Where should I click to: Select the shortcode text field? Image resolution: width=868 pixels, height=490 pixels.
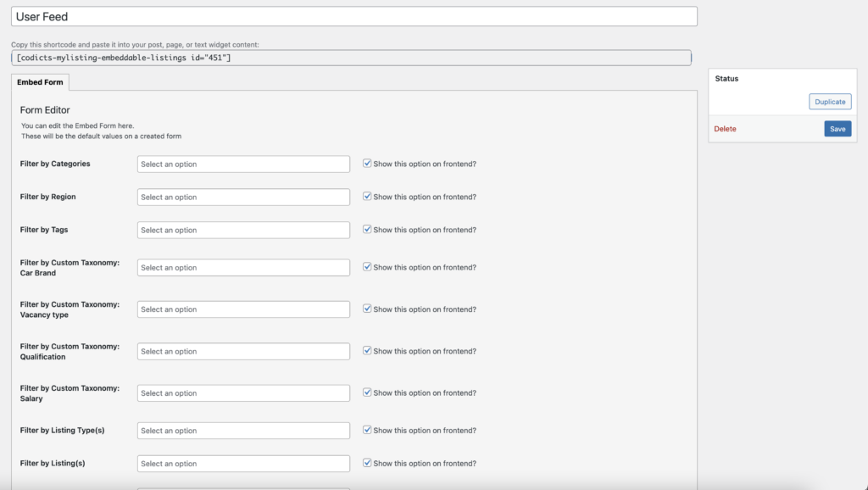click(x=352, y=58)
